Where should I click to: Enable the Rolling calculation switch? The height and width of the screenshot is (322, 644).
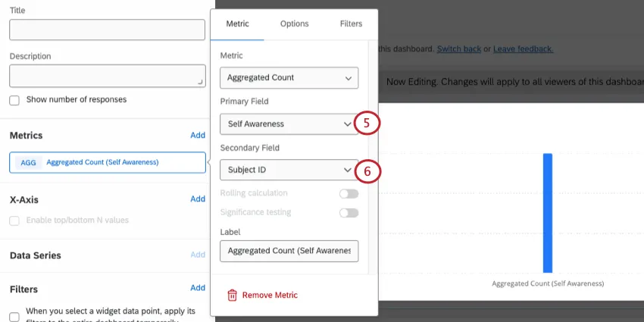coord(349,194)
